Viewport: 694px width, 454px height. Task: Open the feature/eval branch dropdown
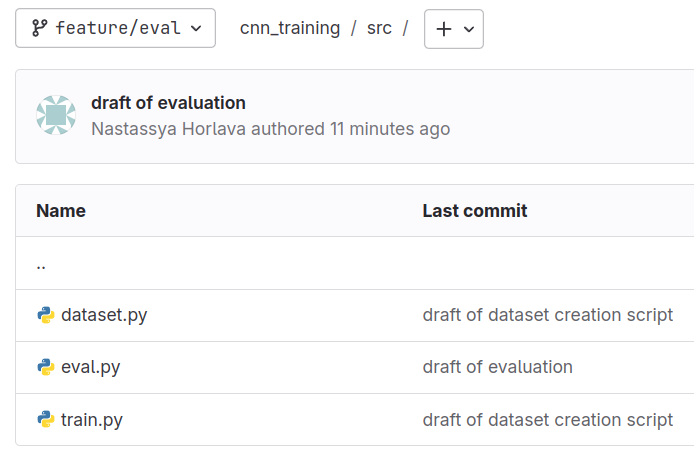(x=115, y=28)
